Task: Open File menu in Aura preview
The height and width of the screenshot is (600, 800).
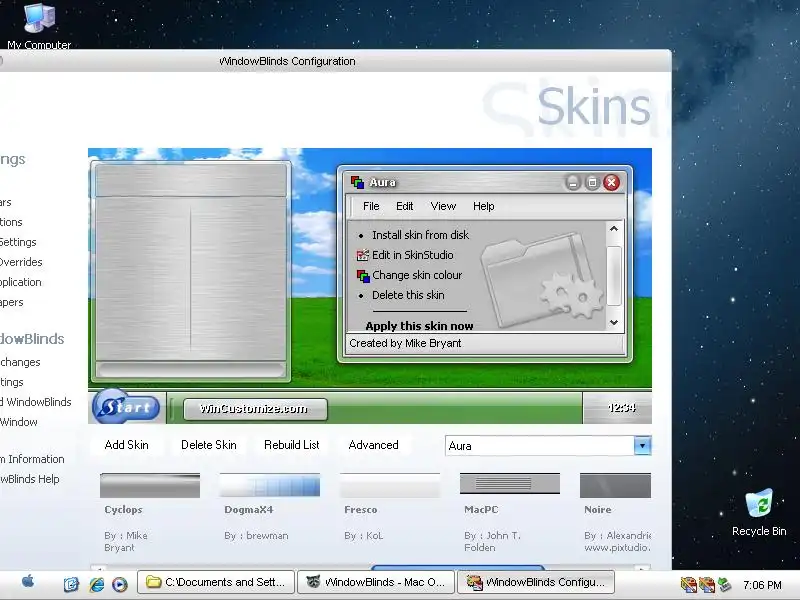Action: tap(371, 206)
